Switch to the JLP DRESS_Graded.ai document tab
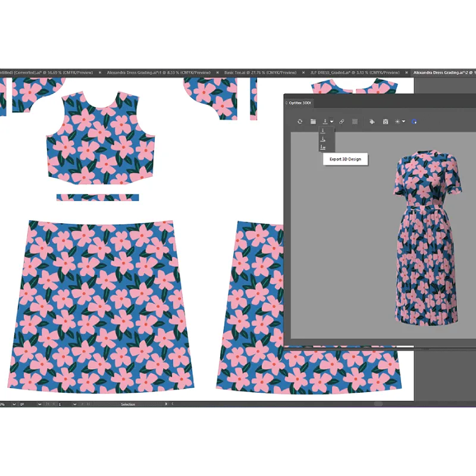The width and height of the screenshot is (476, 476). [355, 73]
